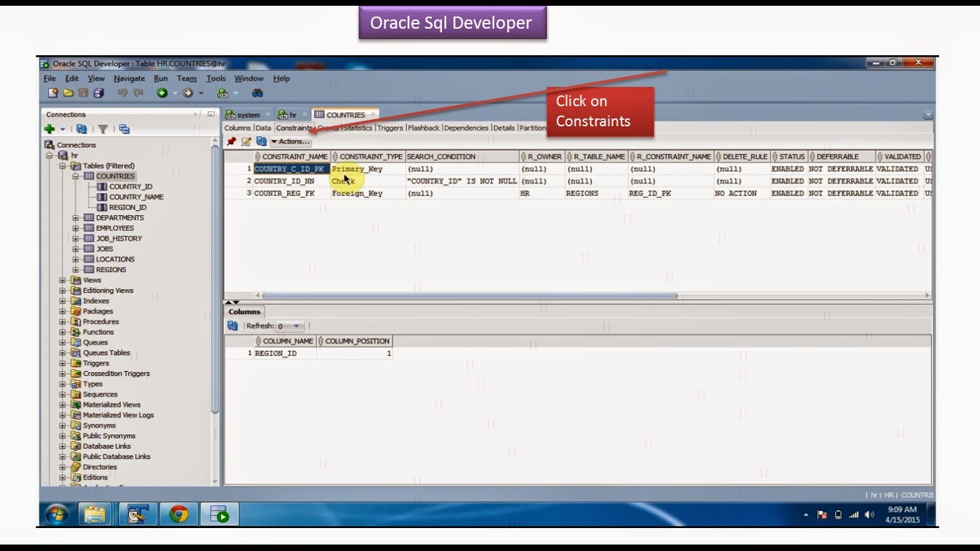This screenshot has width=980, height=551.
Task: Expand the Procedures folder node
Action: (x=62, y=322)
